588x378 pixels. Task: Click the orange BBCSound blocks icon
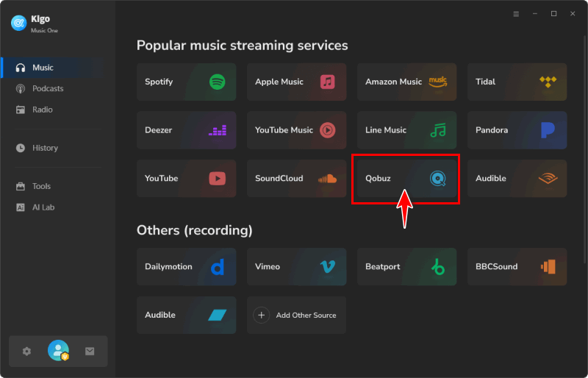coord(548,267)
